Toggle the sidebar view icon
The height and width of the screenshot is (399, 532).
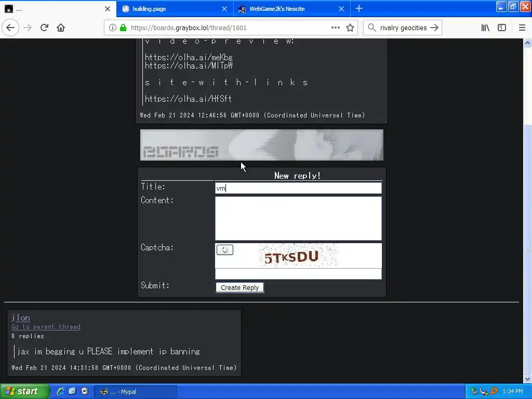coord(502,28)
